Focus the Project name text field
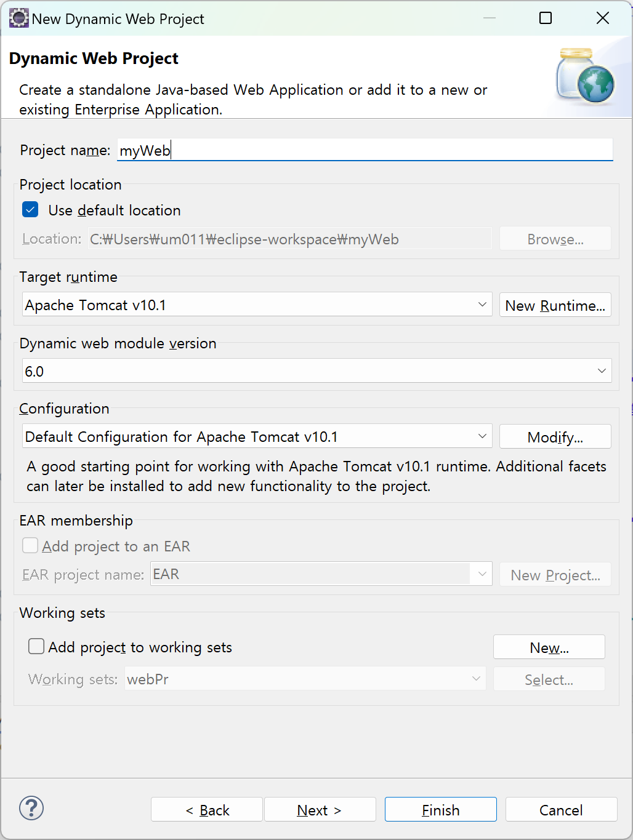The width and height of the screenshot is (633, 840). click(365, 150)
